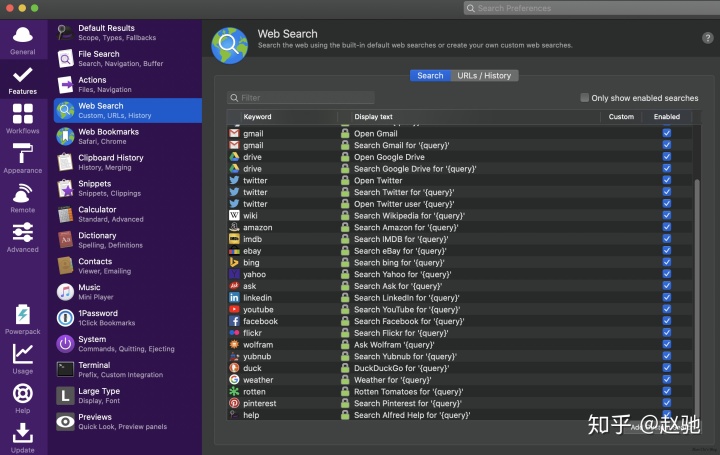720x455 pixels.
Task: Open the Powerpack section
Action: (x=22, y=319)
